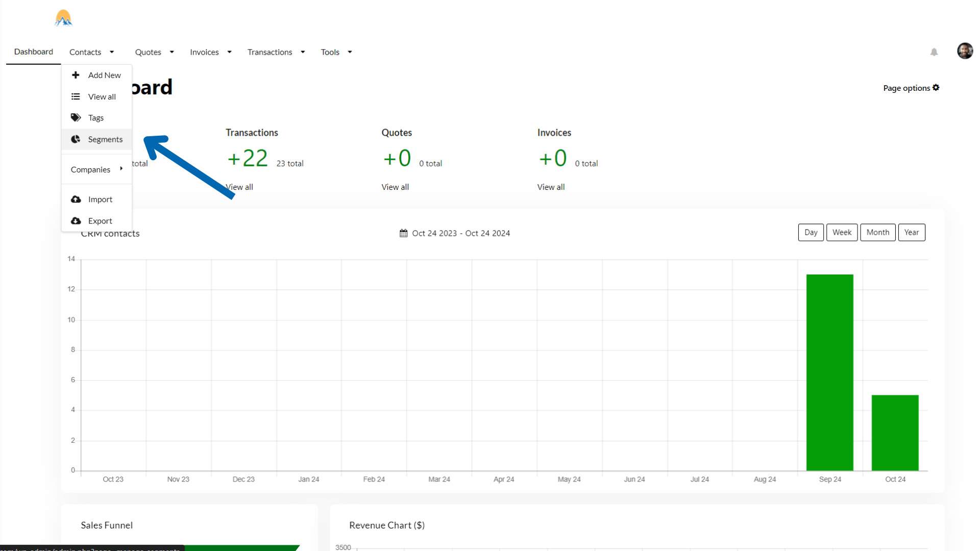Expand the Invoices dropdown menu
Viewport: 980px width, 551px height.
click(210, 52)
